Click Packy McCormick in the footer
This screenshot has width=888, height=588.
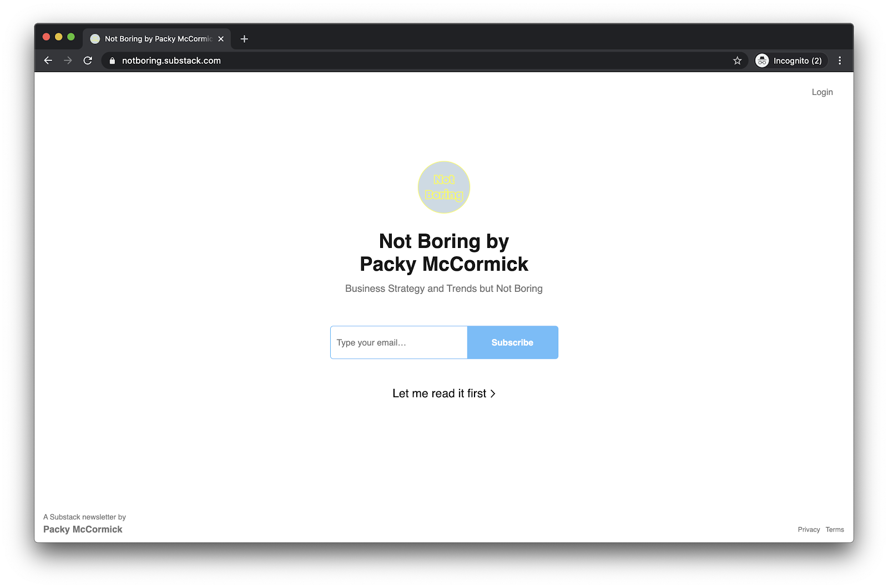click(83, 529)
